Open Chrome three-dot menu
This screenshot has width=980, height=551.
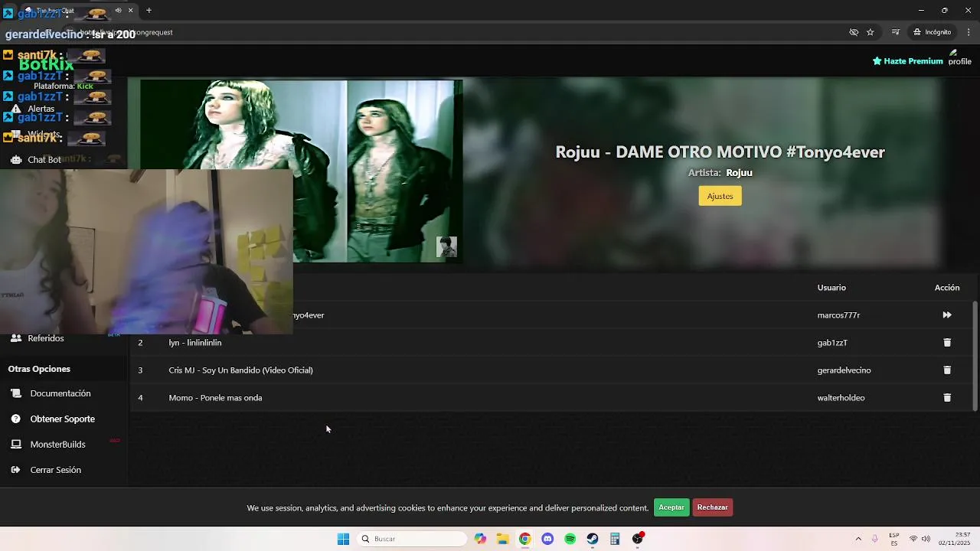(x=969, y=32)
